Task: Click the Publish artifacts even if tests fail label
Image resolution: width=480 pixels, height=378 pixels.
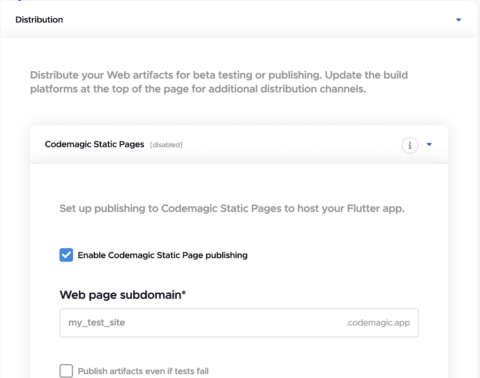Action: 143,371
